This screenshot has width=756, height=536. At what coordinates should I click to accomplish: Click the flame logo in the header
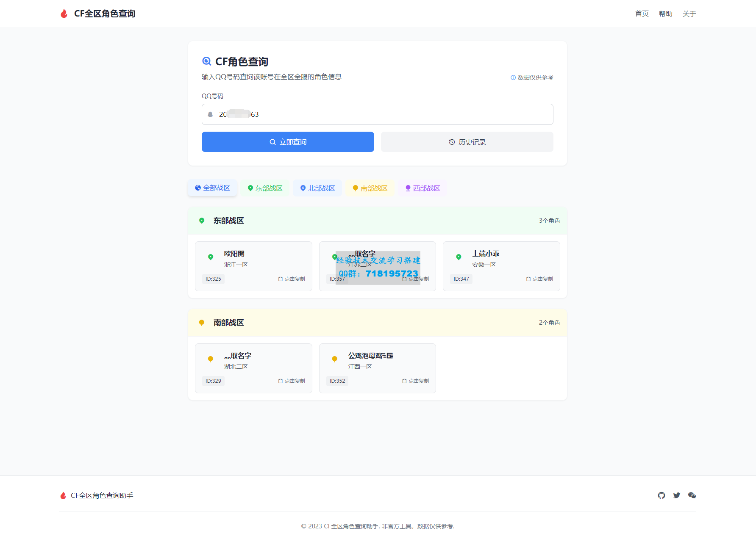pos(64,14)
